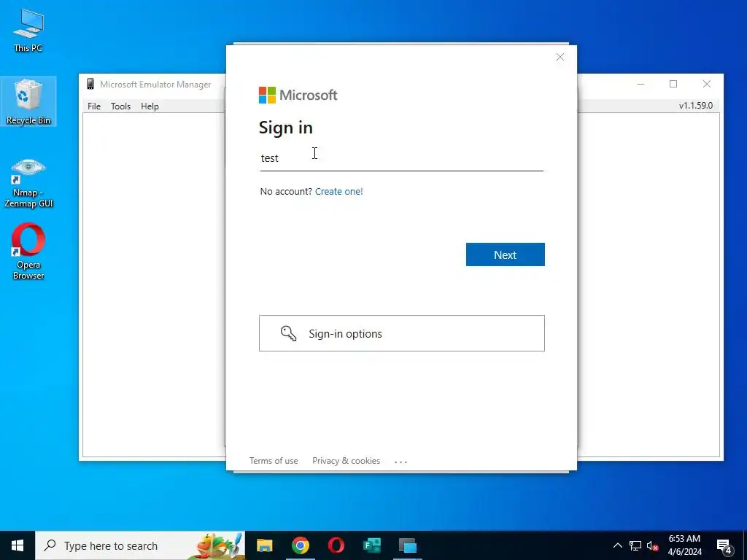Launch Nmap - Zenmap GUI shortcut
747x560 pixels.
coord(28,183)
